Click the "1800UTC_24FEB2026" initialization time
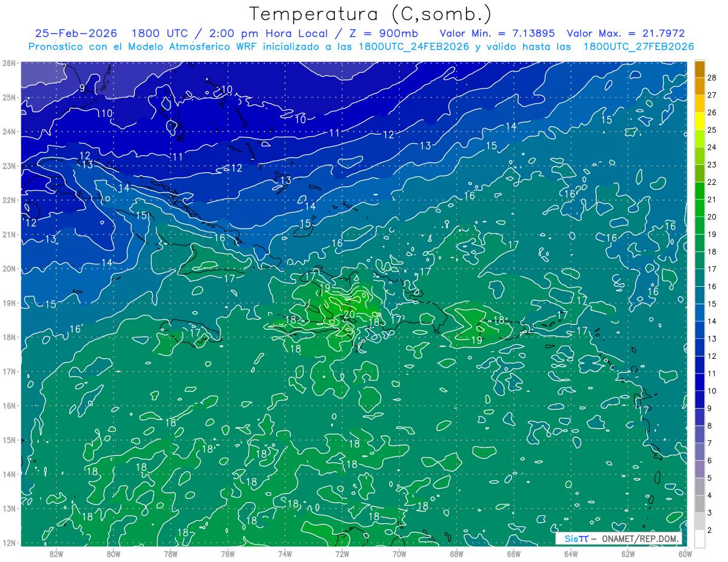 coord(414,47)
